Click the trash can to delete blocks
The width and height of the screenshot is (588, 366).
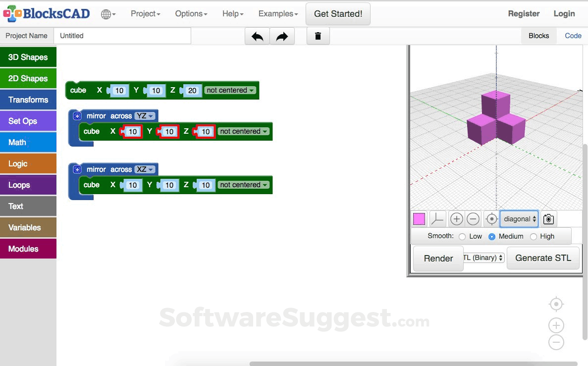coord(318,36)
